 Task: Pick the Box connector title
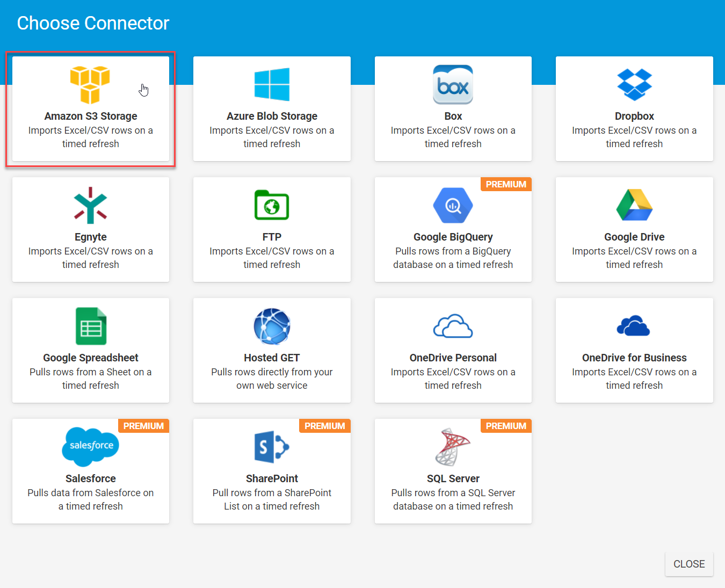tap(453, 116)
